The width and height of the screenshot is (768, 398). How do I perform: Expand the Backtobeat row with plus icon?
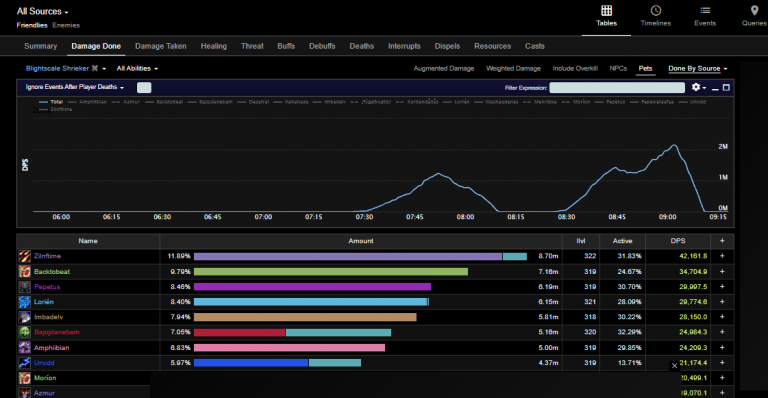coord(722,271)
